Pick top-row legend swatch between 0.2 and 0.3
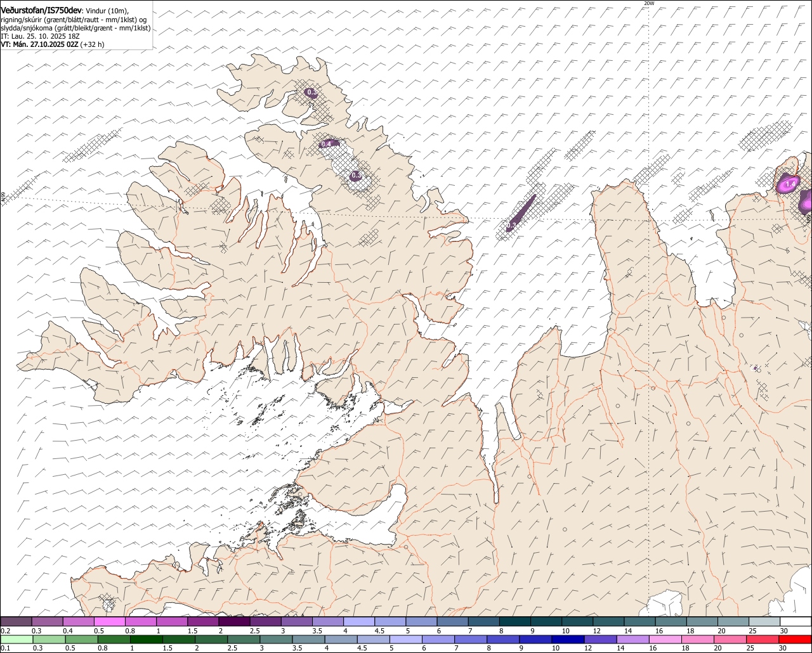Viewport: 812px width, 653px height. pyautogui.click(x=16, y=621)
